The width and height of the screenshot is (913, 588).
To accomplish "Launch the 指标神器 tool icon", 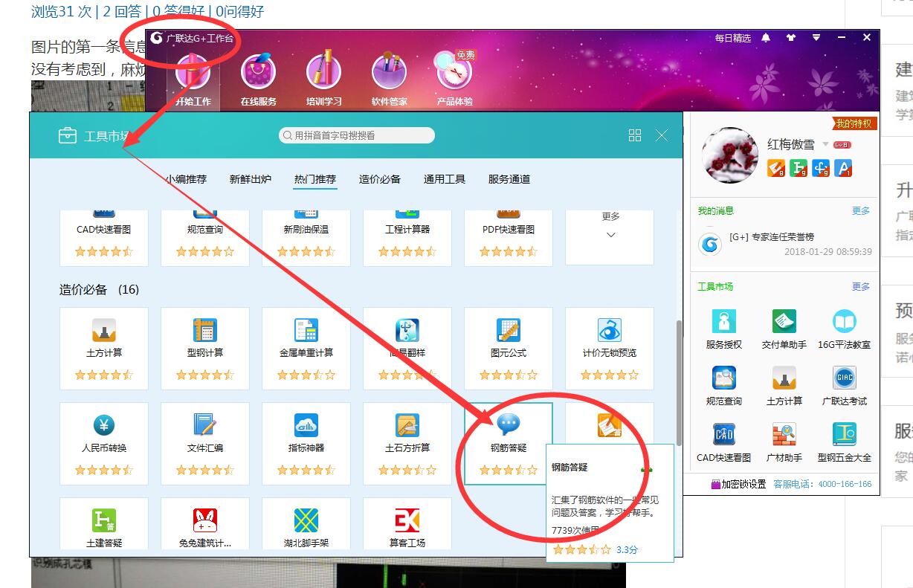I will tap(306, 426).
